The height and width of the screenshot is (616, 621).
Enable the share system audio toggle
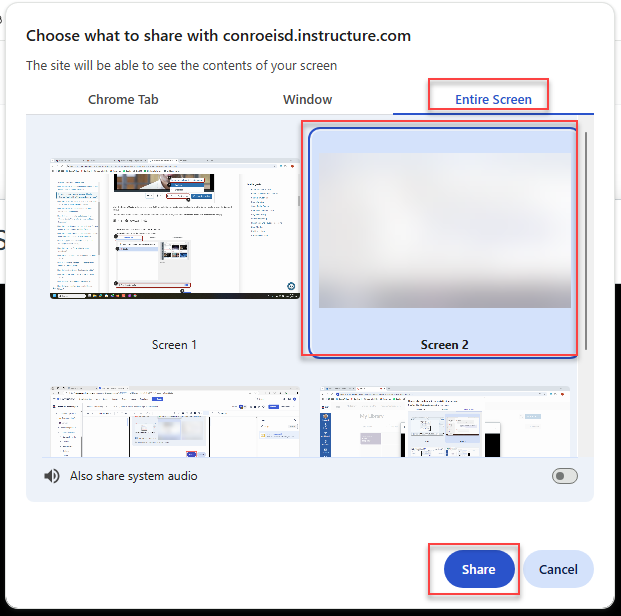tap(564, 476)
